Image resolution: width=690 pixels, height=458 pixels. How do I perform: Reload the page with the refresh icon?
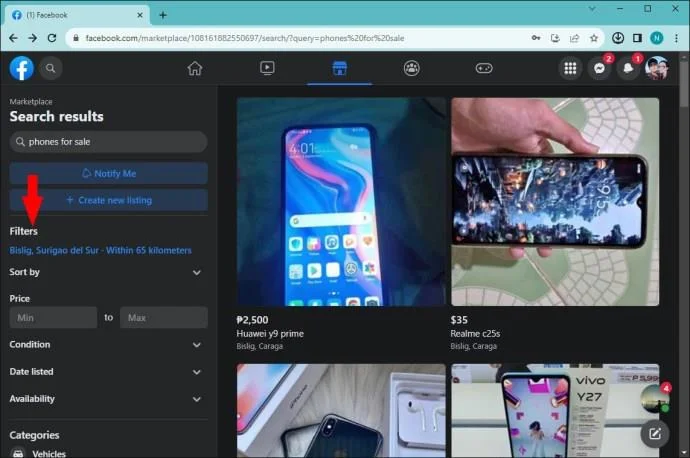tap(52, 38)
